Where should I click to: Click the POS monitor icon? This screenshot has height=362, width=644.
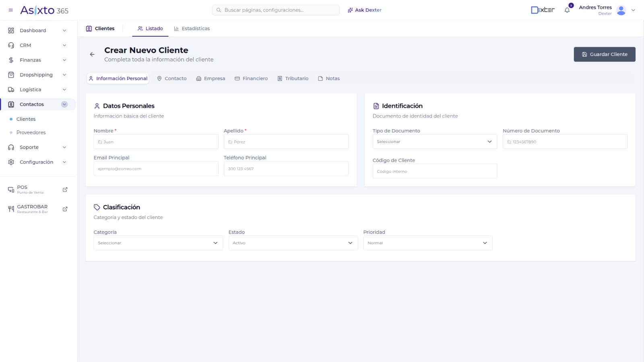click(11, 190)
